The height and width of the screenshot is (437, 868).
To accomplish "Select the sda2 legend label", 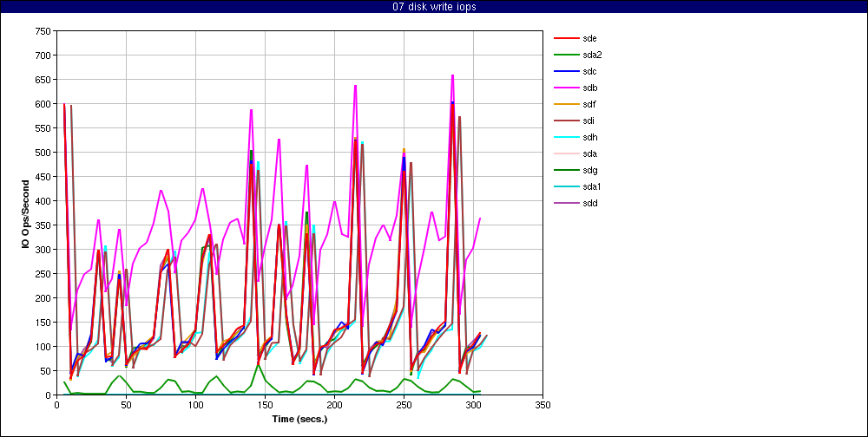I will (593, 55).
